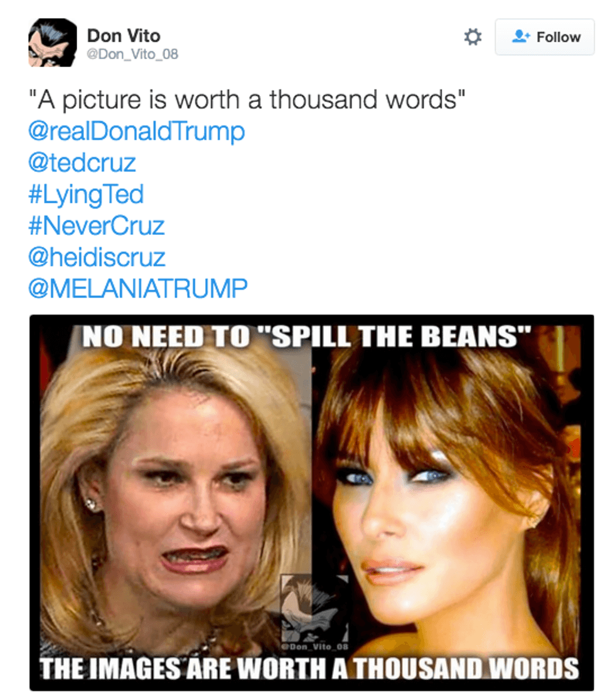Click the quoted tweet text line
The image size is (615, 700).
[247, 100]
